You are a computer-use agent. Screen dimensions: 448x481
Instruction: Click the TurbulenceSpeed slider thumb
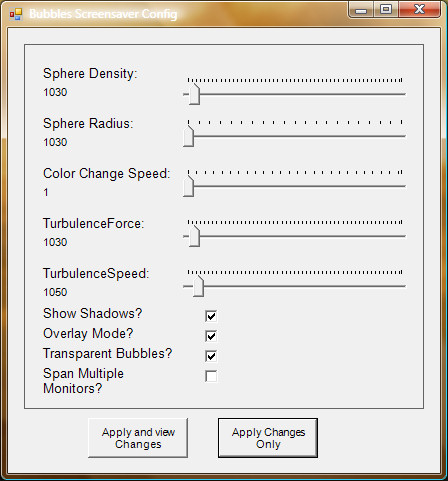pos(198,286)
